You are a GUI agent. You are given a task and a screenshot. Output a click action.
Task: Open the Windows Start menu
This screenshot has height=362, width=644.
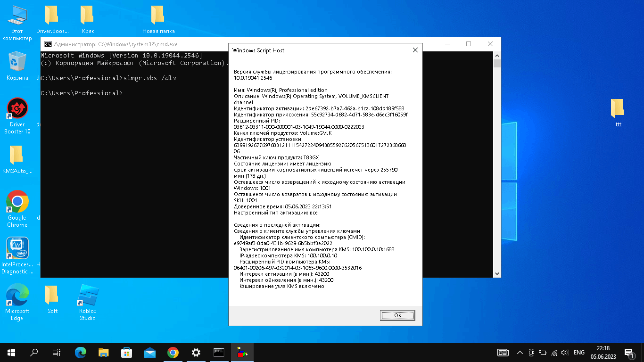point(11,353)
